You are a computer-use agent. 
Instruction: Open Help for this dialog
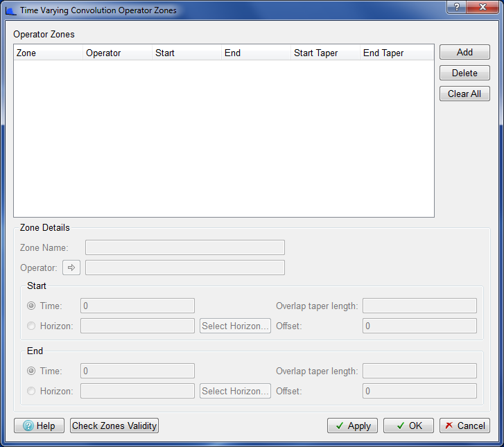[x=40, y=426]
